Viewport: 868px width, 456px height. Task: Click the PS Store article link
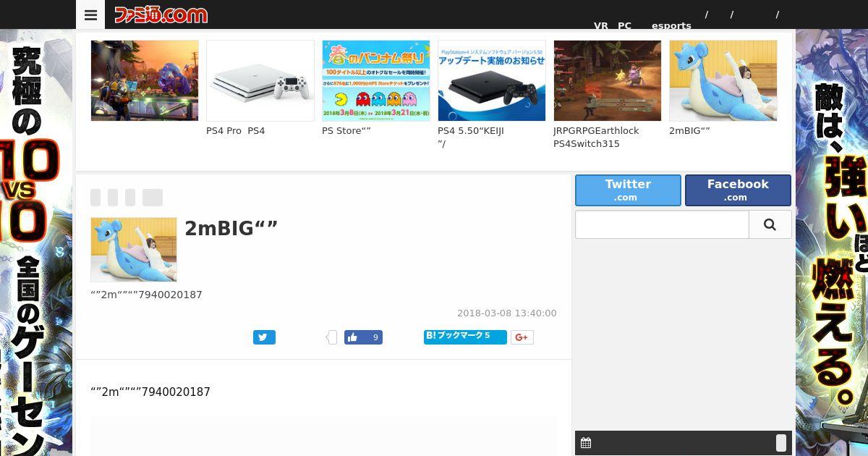pos(346,131)
